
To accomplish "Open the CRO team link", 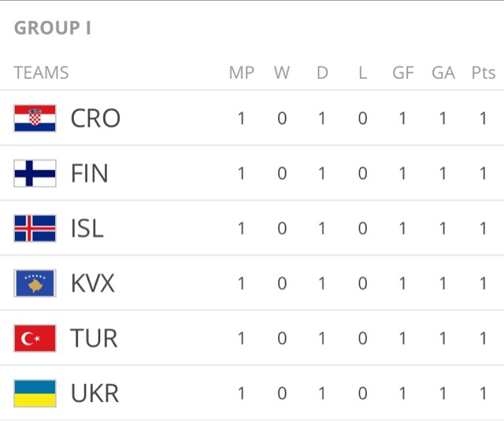I will (x=95, y=118).
